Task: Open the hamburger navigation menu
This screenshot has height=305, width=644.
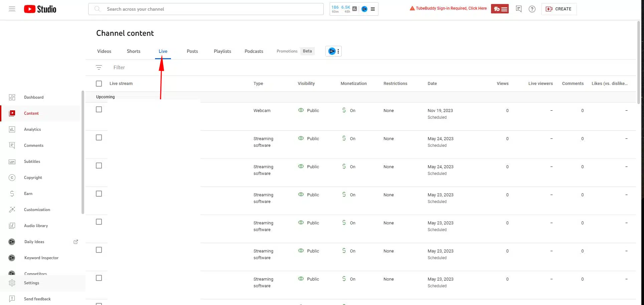Action: (12, 9)
